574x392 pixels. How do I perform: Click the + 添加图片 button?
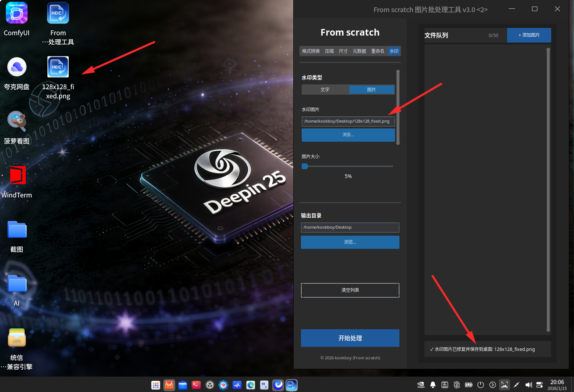[x=529, y=35]
